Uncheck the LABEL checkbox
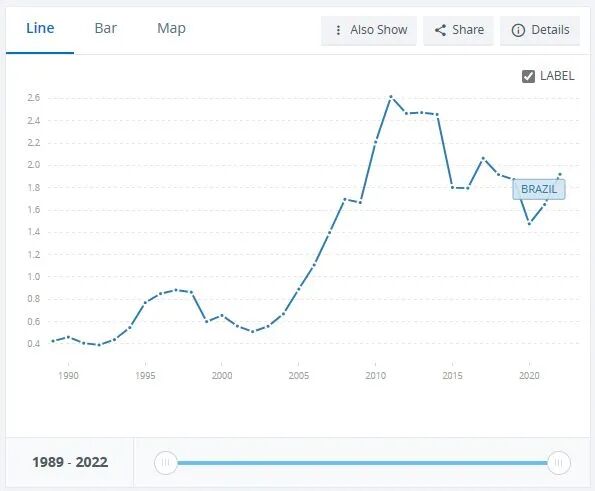Screen dimensions: 595x491 528,76
